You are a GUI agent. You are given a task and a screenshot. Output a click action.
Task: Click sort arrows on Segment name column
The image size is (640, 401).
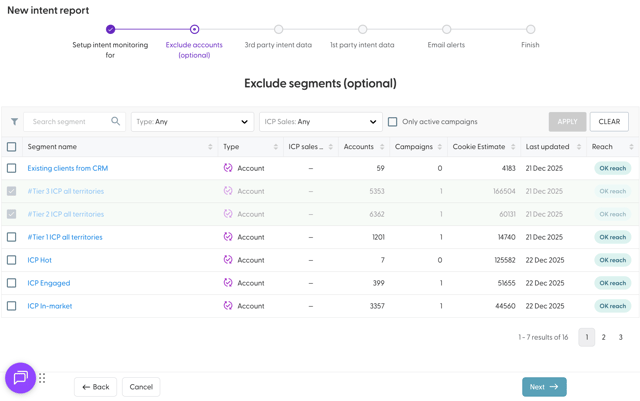pyautogui.click(x=210, y=147)
